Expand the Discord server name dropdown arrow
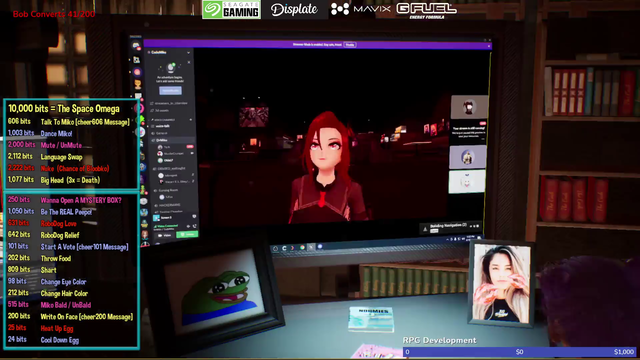The width and height of the screenshot is (640, 360). click(x=188, y=53)
